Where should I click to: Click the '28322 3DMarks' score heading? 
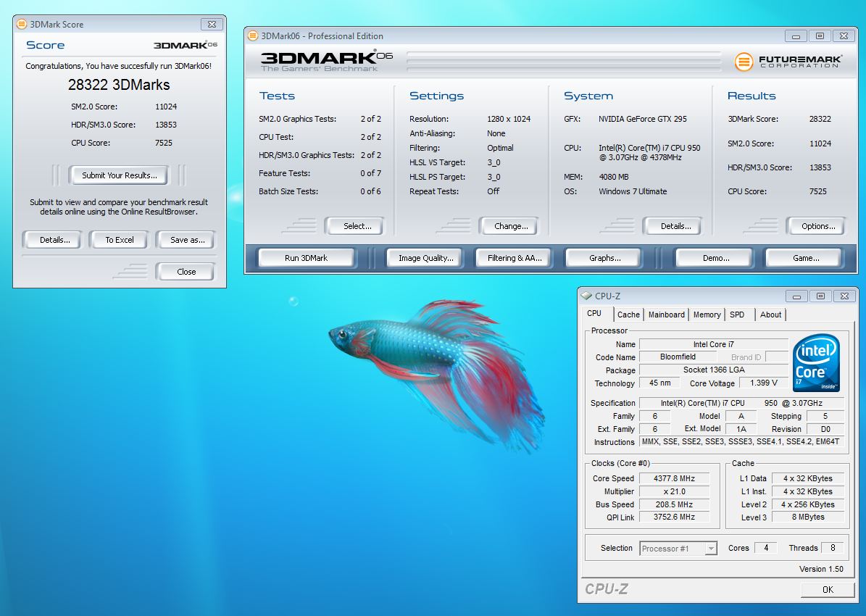[119, 85]
